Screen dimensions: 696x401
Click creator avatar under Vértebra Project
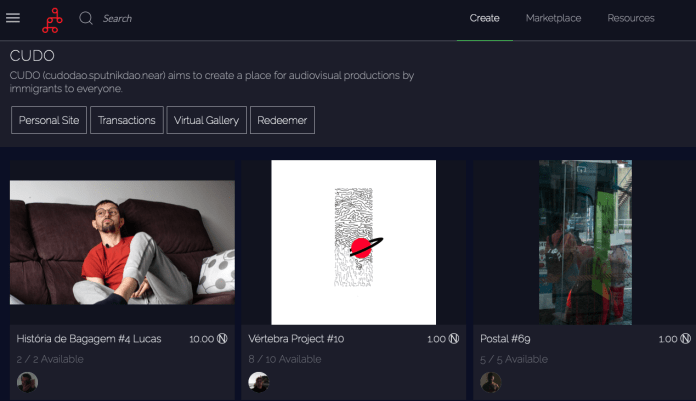pyautogui.click(x=259, y=382)
